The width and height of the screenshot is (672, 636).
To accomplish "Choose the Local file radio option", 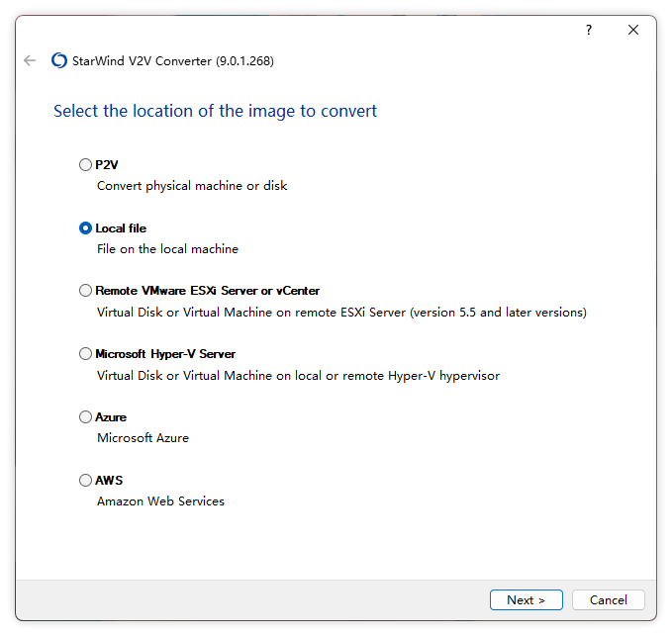I will 85,228.
